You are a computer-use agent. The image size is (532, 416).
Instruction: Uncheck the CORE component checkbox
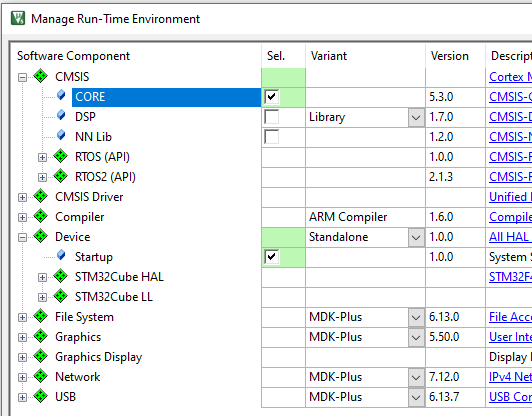[271, 97]
